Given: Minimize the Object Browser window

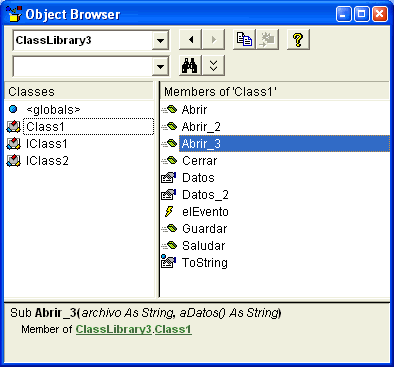Looking at the screenshot, I should pyautogui.click(x=344, y=14).
